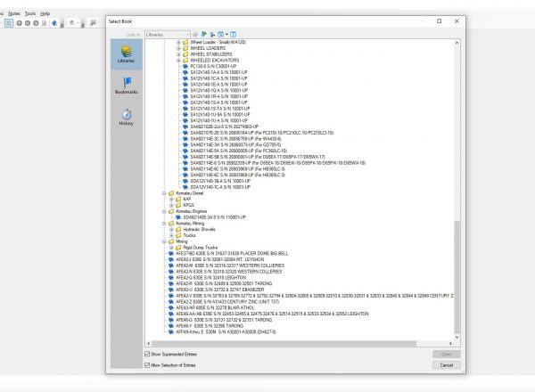
Task: Expand the KPGS folder node
Action: pyautogui.click(x=171, y=205)
